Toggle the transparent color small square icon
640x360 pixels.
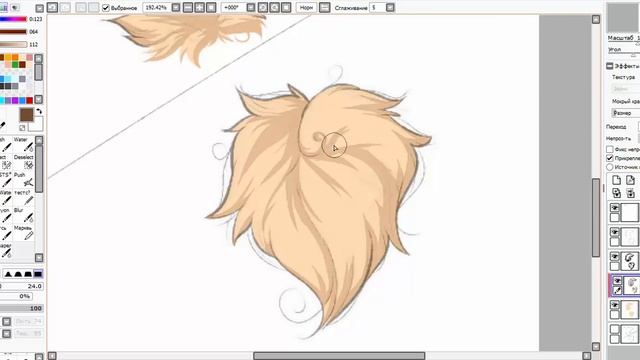pos(22,128)
